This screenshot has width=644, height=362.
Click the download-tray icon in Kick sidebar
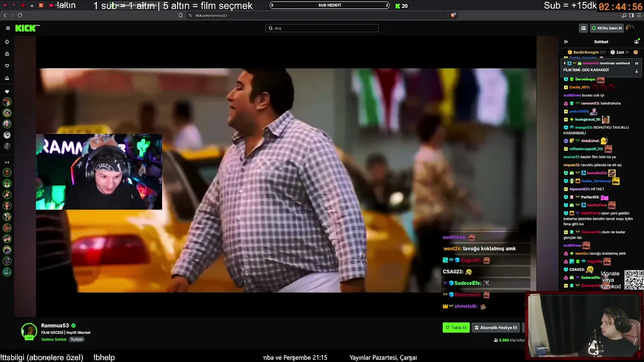[x=7, y=78]
